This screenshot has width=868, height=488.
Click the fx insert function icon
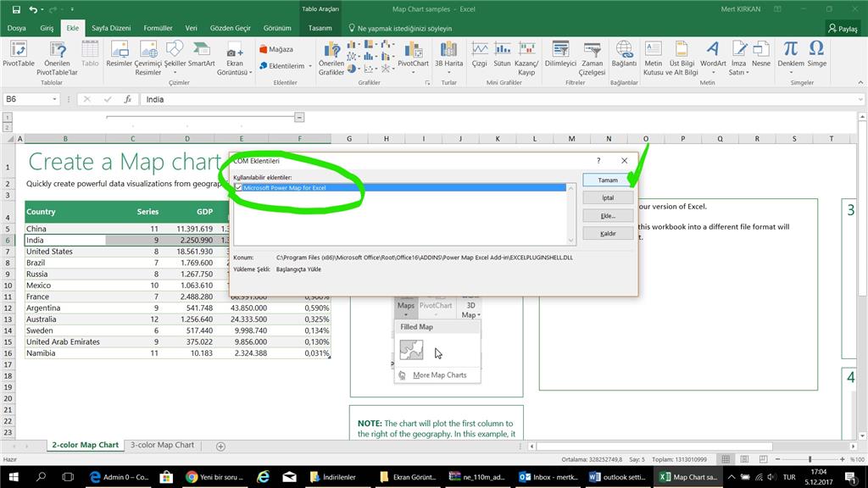pos(128,99)
